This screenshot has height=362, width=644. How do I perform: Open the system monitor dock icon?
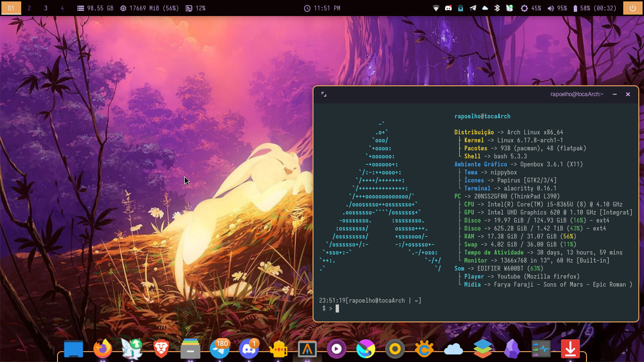coord(541,349)
